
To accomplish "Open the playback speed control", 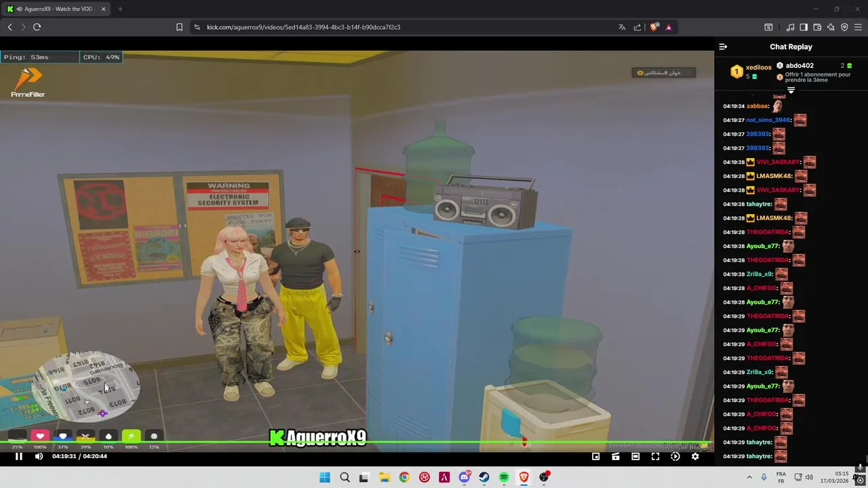I will [675, 456].
